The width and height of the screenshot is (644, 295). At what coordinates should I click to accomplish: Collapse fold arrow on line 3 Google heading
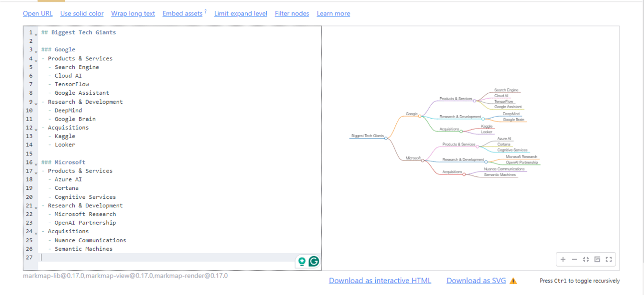coord(36,51)
